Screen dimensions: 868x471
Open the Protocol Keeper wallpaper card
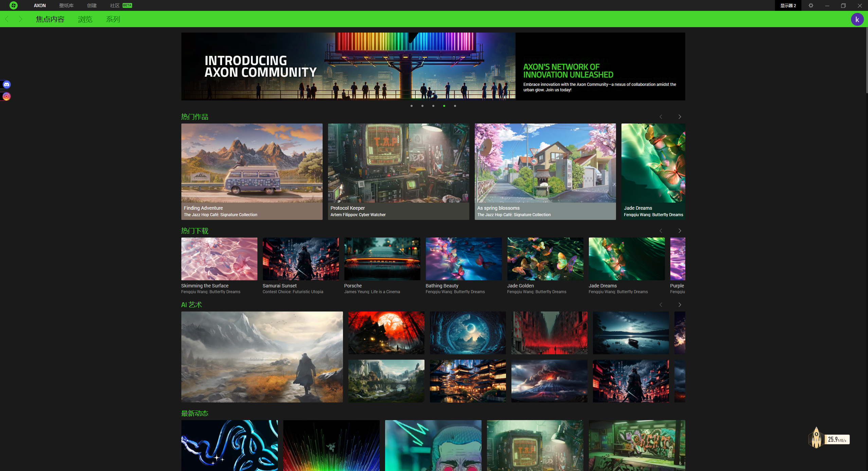(399, 172)
